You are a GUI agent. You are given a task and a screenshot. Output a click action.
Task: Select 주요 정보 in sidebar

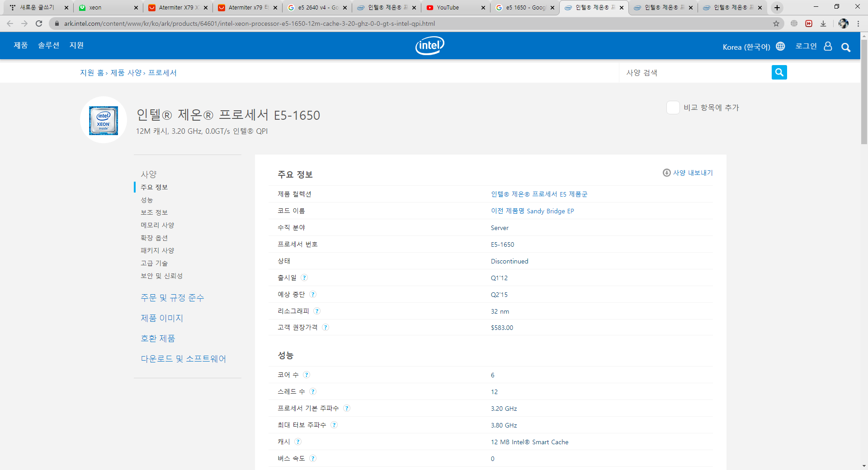pos(154,187)
